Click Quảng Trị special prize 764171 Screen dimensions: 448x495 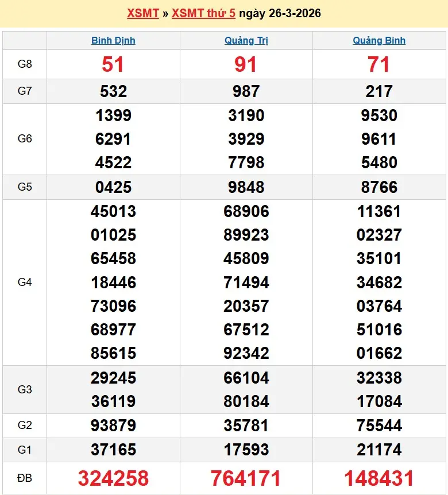click(x=246, y=478)
